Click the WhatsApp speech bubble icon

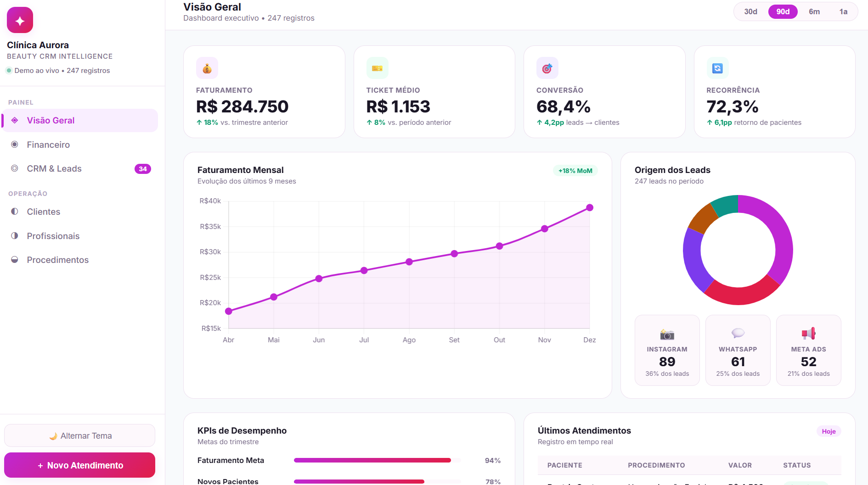[738, 334]
